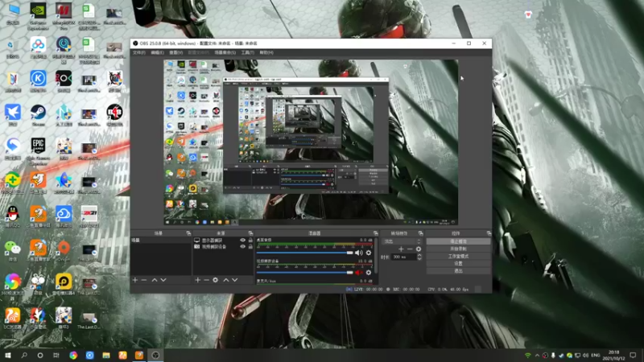This screenshot has height=362, width=644.
Task: Select the 显示器捕获 source row
Action: [223, 240]
